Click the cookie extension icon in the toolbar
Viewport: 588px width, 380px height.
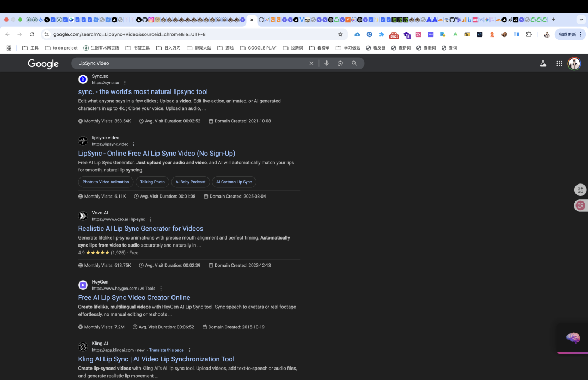pyautogui.click(x=504, y=34)
